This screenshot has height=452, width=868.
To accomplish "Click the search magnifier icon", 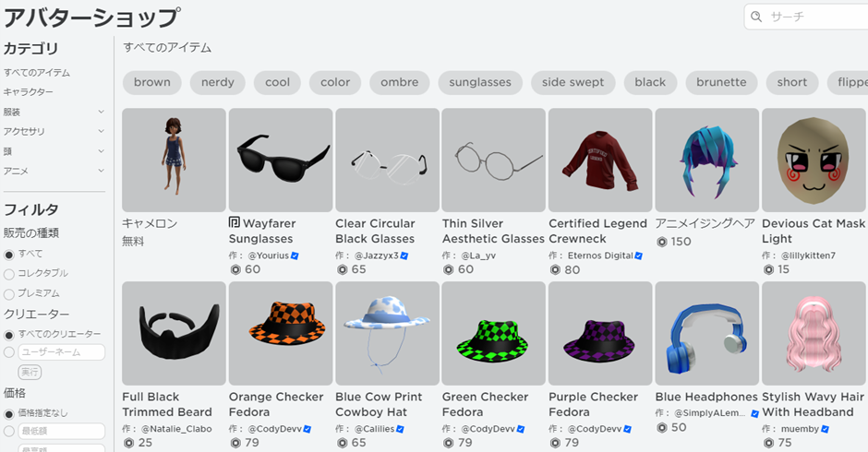I will click(756, 17).
